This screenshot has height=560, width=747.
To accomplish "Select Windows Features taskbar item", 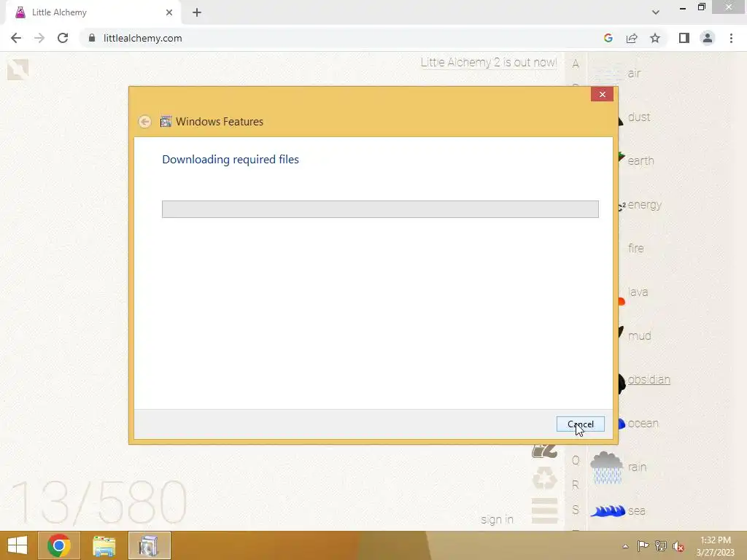I will pyautogui.click(x=149, y=545).
